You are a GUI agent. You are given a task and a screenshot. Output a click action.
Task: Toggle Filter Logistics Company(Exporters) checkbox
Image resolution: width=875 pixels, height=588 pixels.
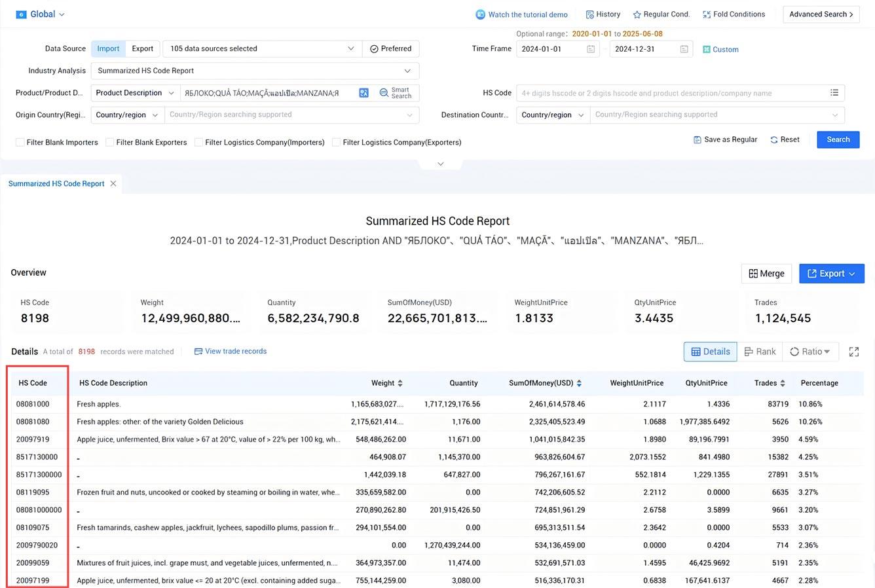point(336,142)
